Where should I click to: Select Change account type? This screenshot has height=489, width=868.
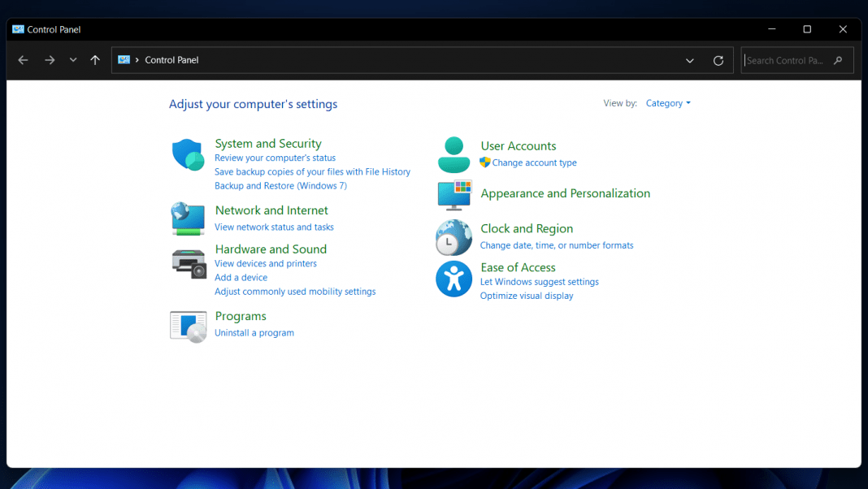click(x=534, y=162)
